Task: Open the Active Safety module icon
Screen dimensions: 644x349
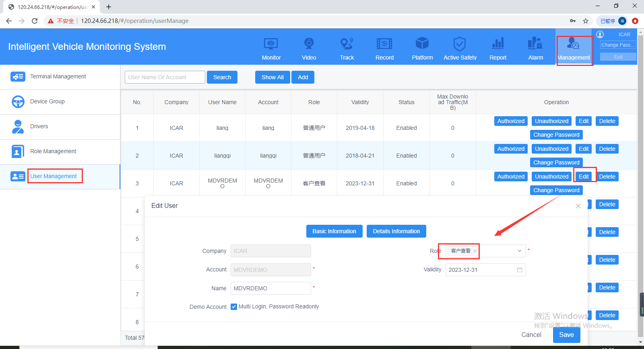Action: point(460,43)
